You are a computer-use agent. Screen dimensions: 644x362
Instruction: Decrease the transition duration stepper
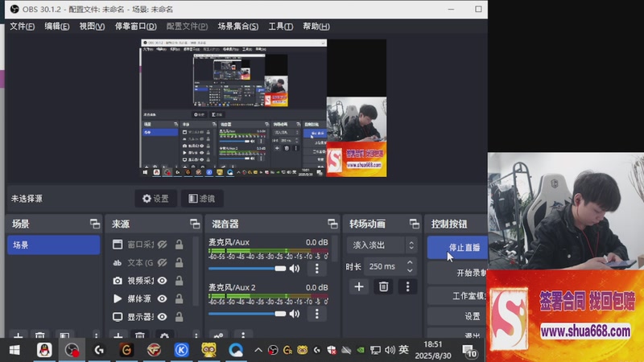click(x=410, y=270)
